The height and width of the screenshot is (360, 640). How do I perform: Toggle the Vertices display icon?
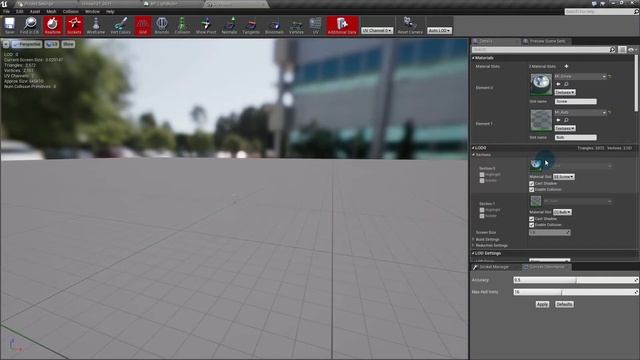pyautogui.click(x=296, y=26)
